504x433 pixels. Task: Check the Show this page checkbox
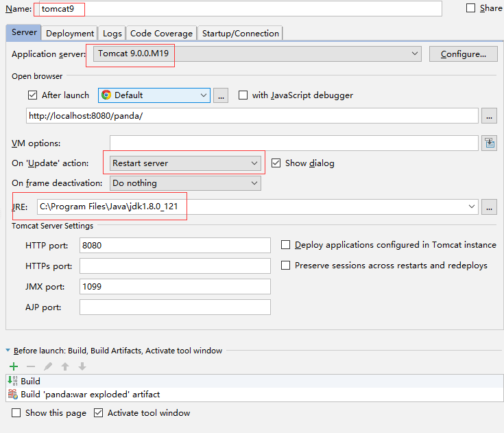coord(16,412)
